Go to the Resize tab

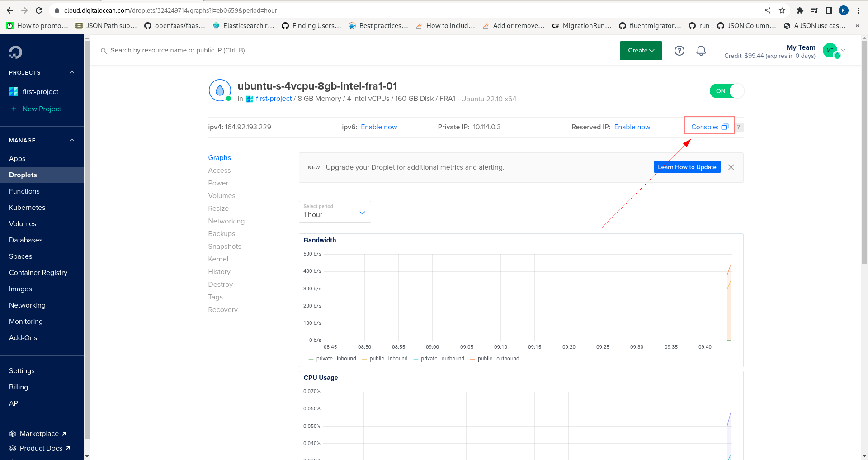point(218,209)
